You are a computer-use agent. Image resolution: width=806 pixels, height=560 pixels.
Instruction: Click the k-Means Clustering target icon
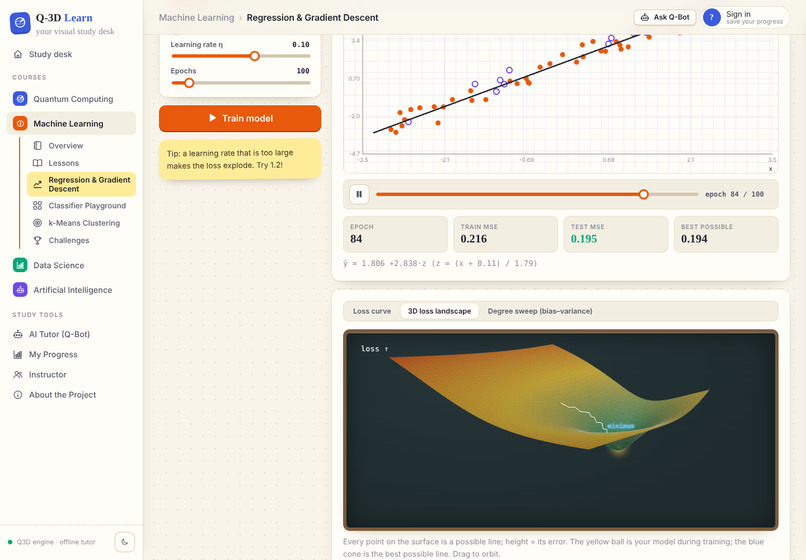pos(38,223)
